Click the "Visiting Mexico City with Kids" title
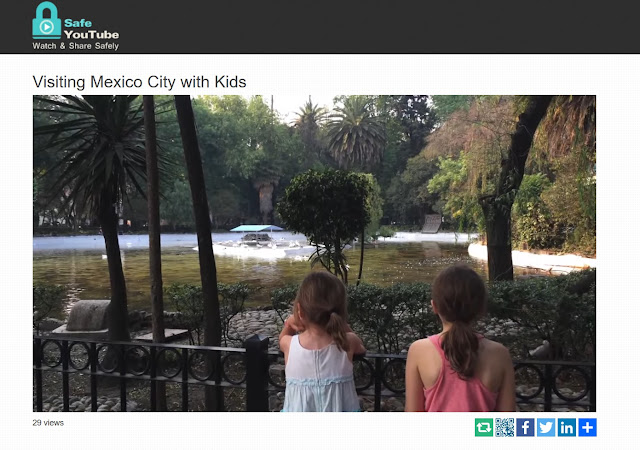 pyautogui.click(x=139, y=82)
